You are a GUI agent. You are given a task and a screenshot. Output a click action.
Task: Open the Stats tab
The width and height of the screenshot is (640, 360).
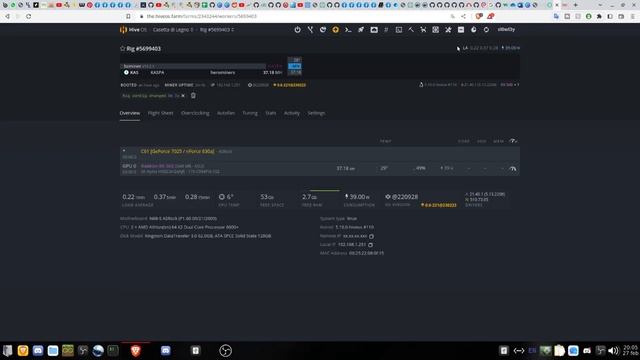point(271,113)
